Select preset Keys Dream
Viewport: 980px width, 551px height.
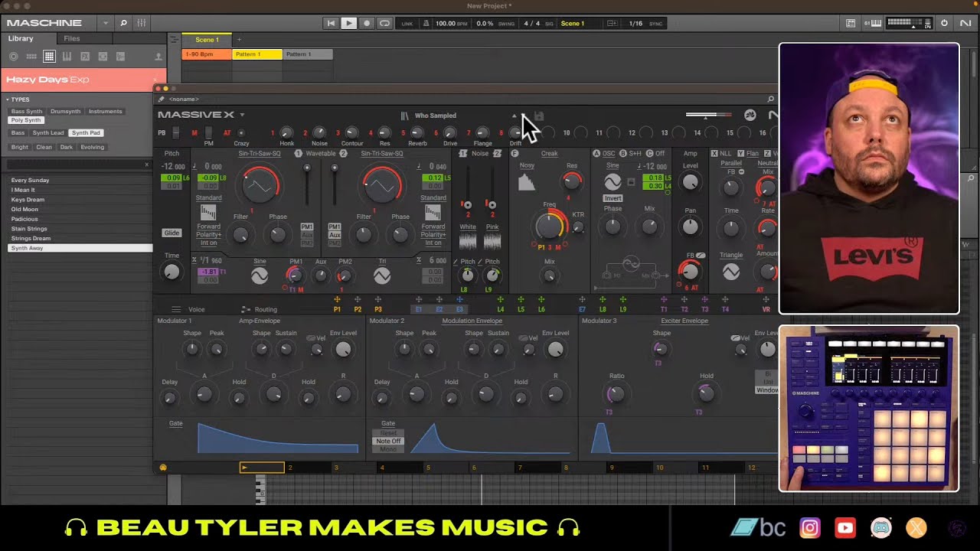tap(80, 200)
